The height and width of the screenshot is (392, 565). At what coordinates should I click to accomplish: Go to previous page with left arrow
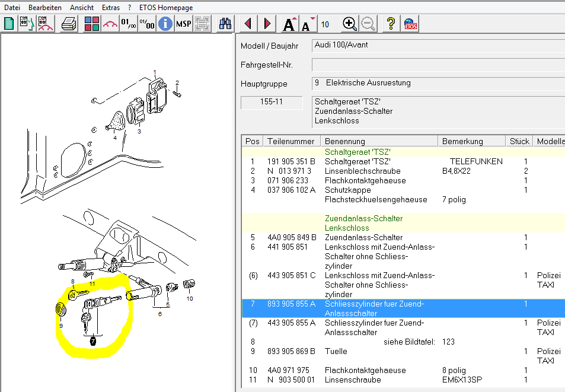tap(248, 24)
